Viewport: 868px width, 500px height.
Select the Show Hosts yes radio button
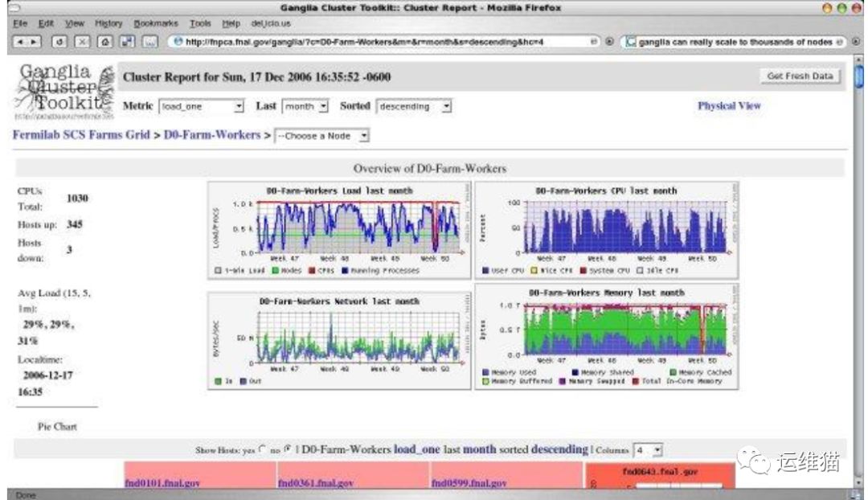click(x=260, y=450)
